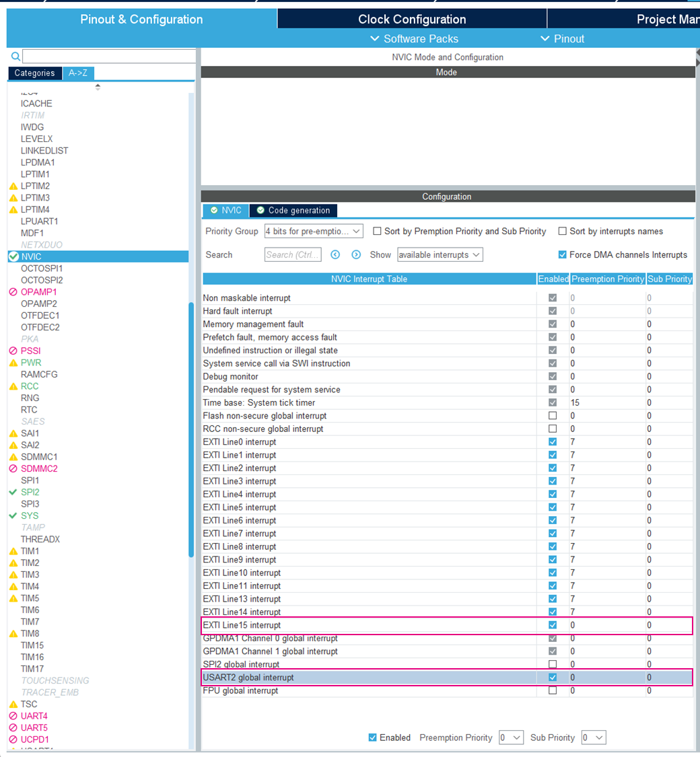The height and width of the screenshot is (757, 700).
Task: Switch to Pinout & Configuration tab
Action: [x=141, y=20]
